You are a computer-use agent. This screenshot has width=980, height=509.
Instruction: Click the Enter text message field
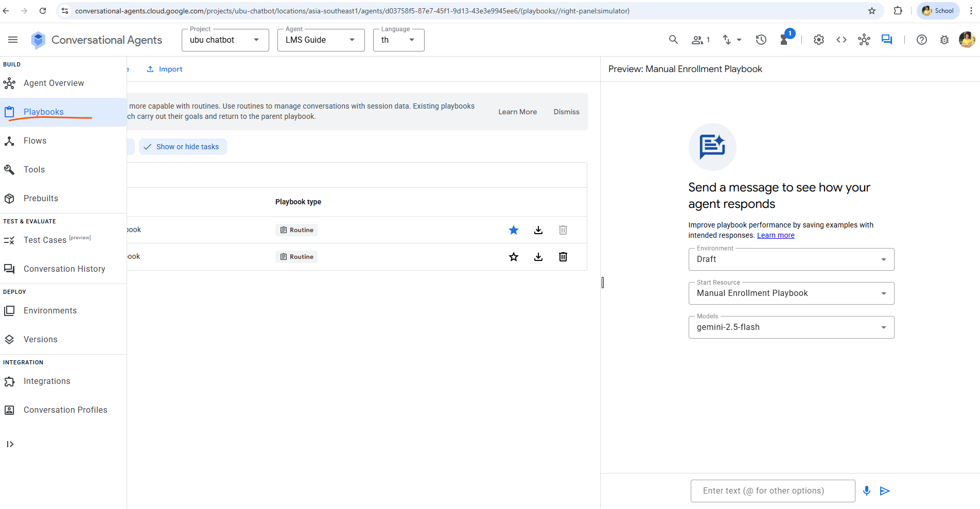tap(772, 491)
